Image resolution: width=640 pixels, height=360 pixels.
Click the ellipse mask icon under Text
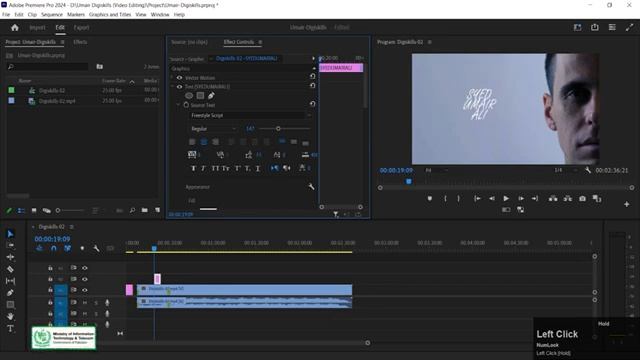click(x=189, y=96)
